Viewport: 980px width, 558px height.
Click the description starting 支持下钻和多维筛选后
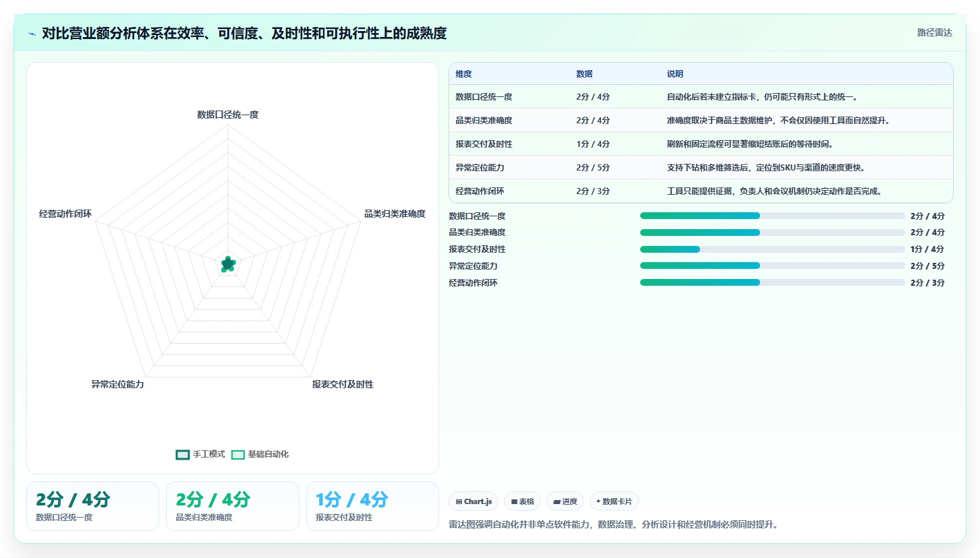[x=766, y=168]
